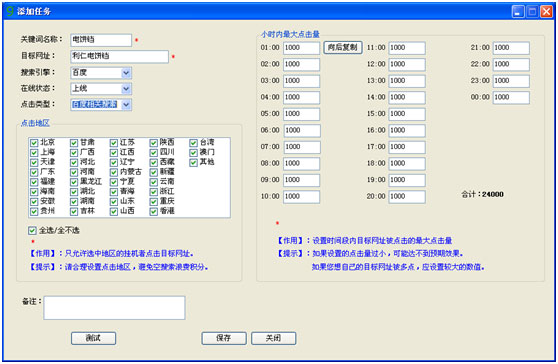Click the 备注 text box
The height and width of the screenshot is (364, 558).
(114, 308)
